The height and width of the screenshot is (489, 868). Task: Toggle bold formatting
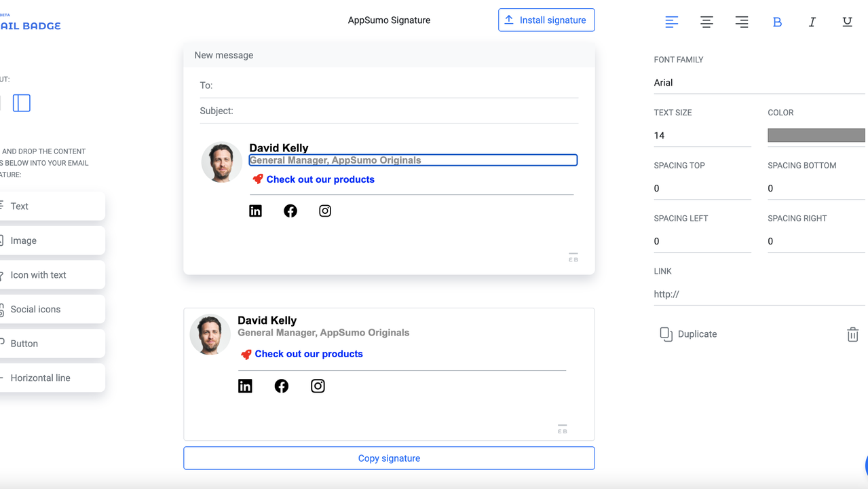[x=777, y=22]
